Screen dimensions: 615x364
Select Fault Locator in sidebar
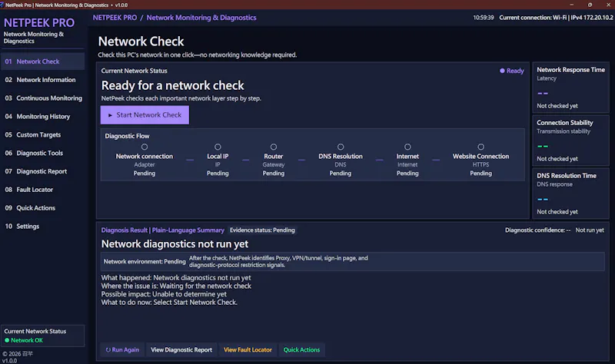[43, 190]
